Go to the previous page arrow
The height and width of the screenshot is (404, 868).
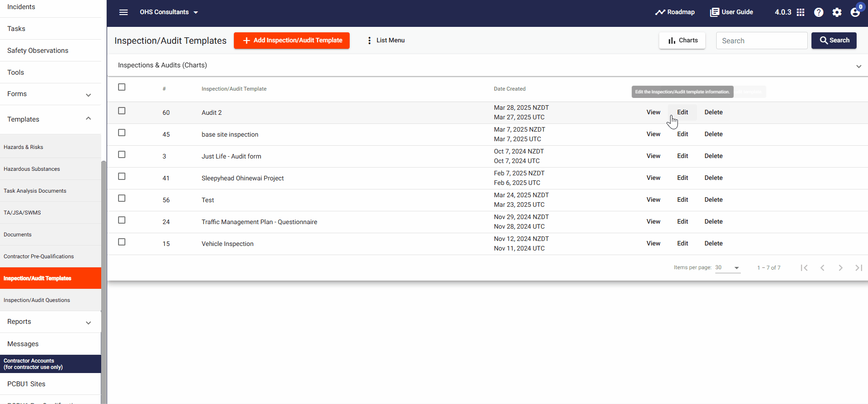point(822,268)
